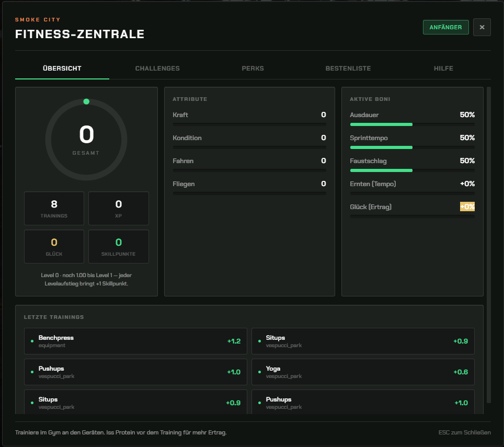Open the Yoga vespucci_park training entry
Image resolution: width=504 pixels, height=447 pixels.
[x=363, y=372]
